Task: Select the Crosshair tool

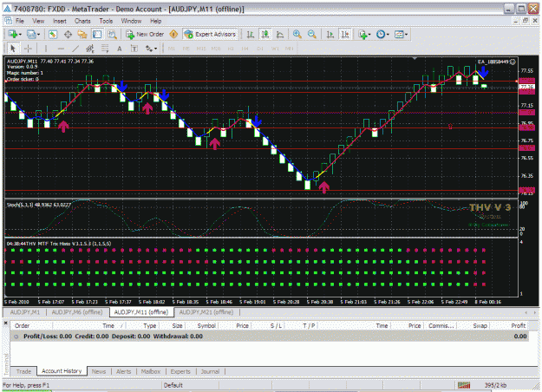Action: coord(28,49)
